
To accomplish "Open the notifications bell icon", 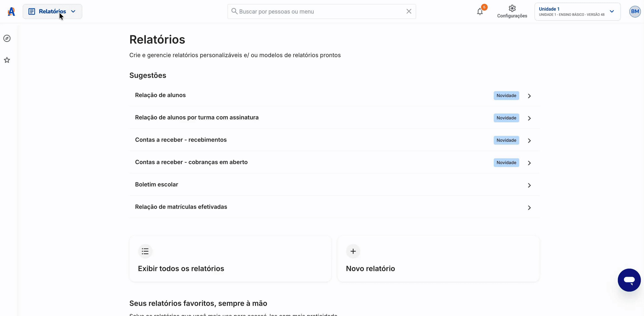I will [480, 12].
